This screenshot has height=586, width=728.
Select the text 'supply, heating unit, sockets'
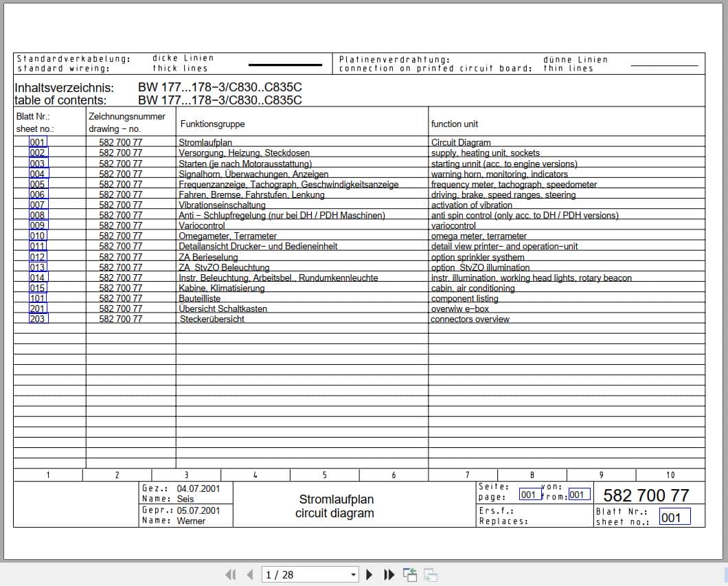tap(485, 153)
